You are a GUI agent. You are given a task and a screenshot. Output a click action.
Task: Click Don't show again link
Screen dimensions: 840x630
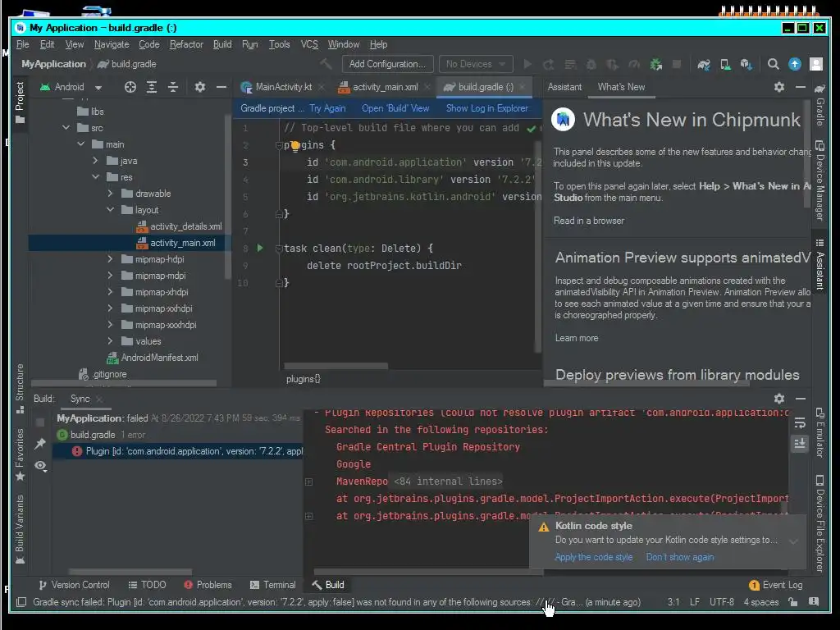pyautogui.click(x=680, y=557)
